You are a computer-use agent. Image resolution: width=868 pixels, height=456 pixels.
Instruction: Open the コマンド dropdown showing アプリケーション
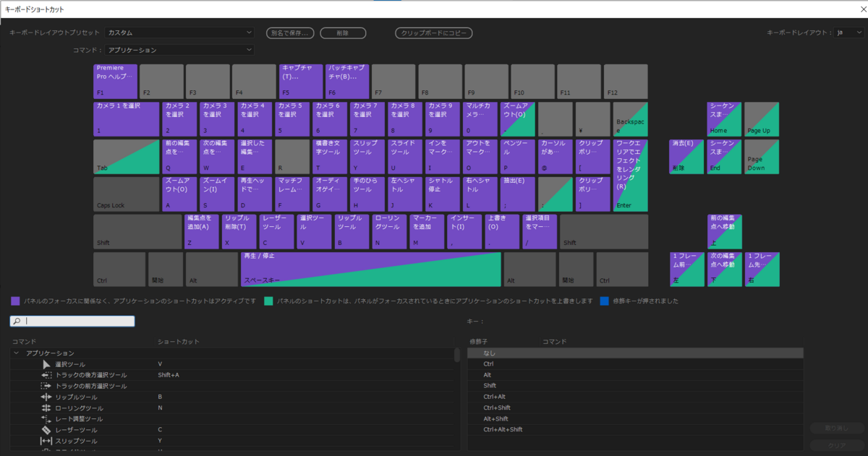(179, 50)
